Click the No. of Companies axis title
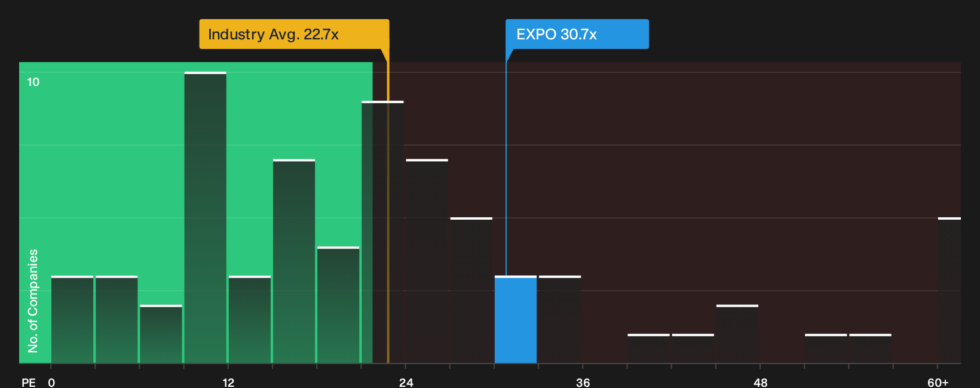The height and width of the screenshot is (388, 980). [33, 301]
